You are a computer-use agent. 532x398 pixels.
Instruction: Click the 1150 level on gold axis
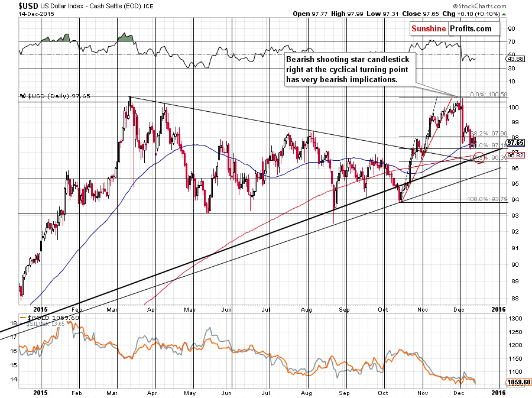click(515, 358)
